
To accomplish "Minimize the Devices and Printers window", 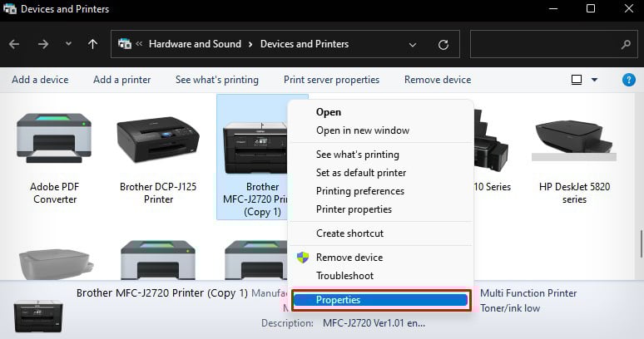I will coord(553,8).
